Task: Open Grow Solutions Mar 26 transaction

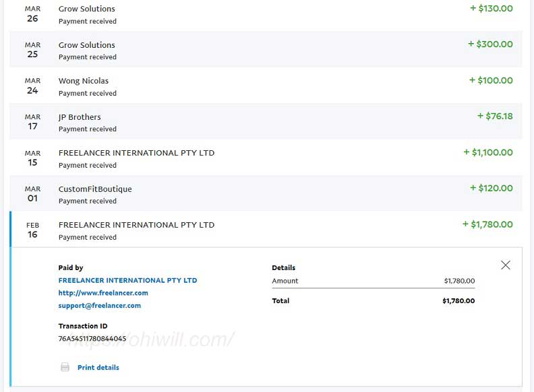Action: (266, 15)
